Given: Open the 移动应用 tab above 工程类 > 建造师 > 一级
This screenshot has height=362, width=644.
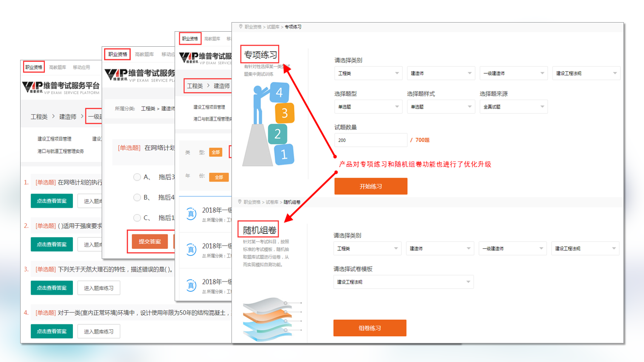Looking at the screenshot, I should (x=82, y=67).
